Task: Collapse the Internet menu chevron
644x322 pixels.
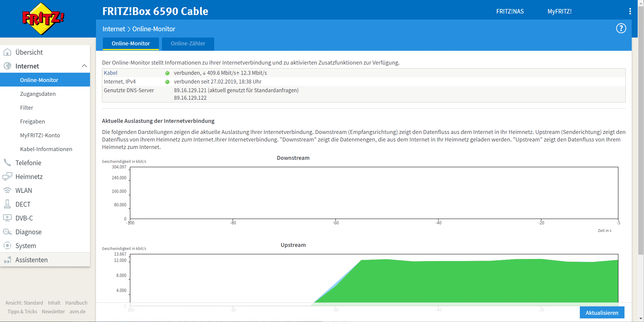Action: coord(84,66)
